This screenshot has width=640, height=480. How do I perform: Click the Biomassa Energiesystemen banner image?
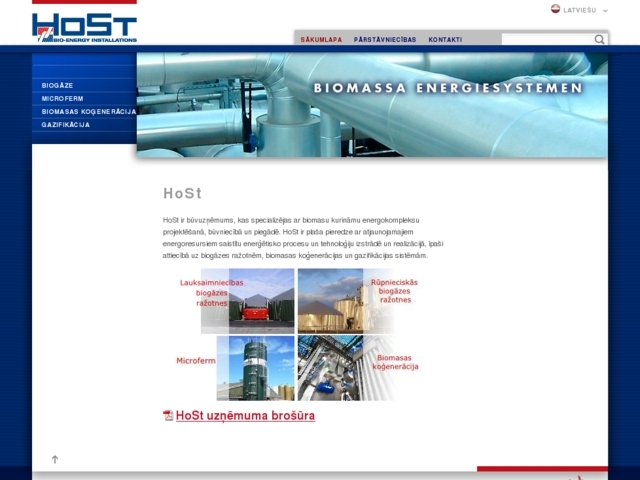(372, 104)
